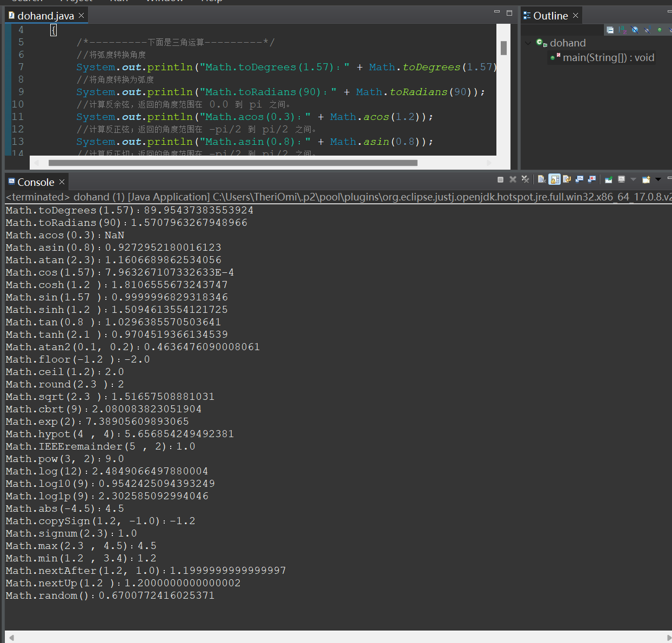Image resolution: width=672 pixels, height=643 pixels.
Task: Click the Display Selected Console monitor icon
Action: click(x=621, y=179)
